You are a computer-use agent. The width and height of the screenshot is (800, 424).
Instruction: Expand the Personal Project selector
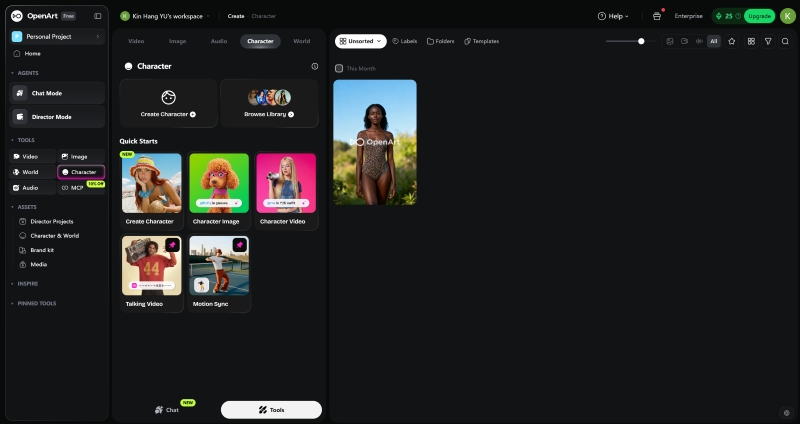coord(57,37)
